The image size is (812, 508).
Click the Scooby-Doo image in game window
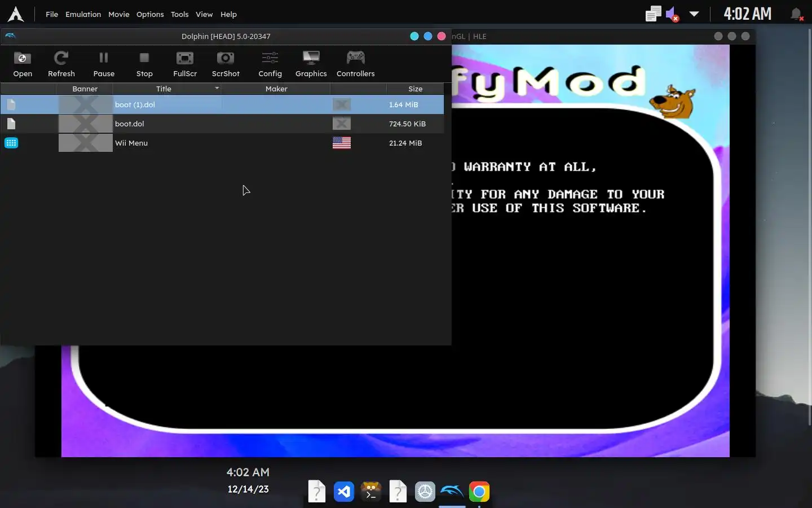[672, 102]
